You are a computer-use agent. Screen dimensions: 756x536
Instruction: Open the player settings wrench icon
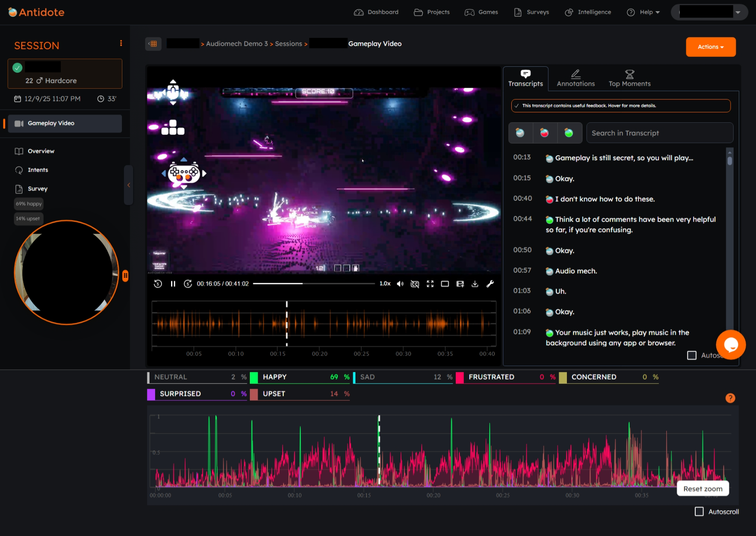point(489,284)
